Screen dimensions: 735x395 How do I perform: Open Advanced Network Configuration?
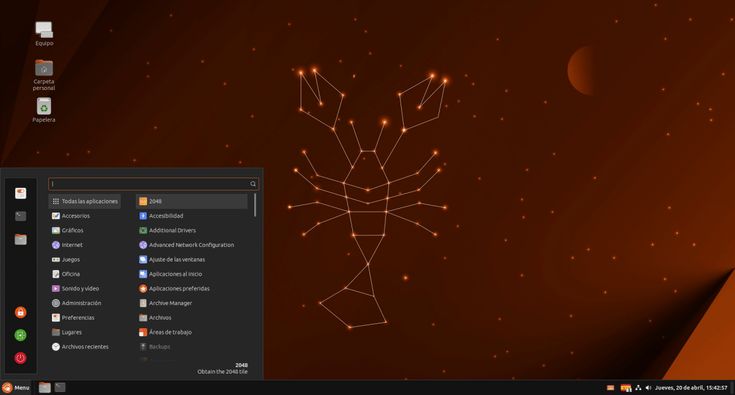tap(192, 245)
